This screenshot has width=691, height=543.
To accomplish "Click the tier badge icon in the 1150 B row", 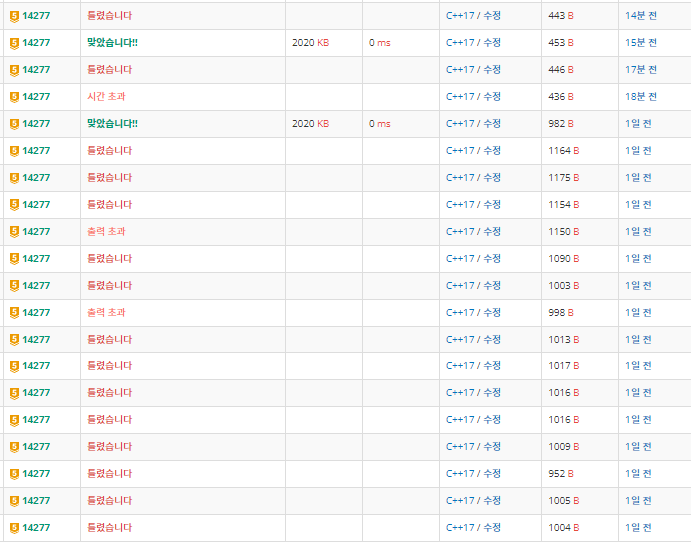I will click(x=14, y=232).
